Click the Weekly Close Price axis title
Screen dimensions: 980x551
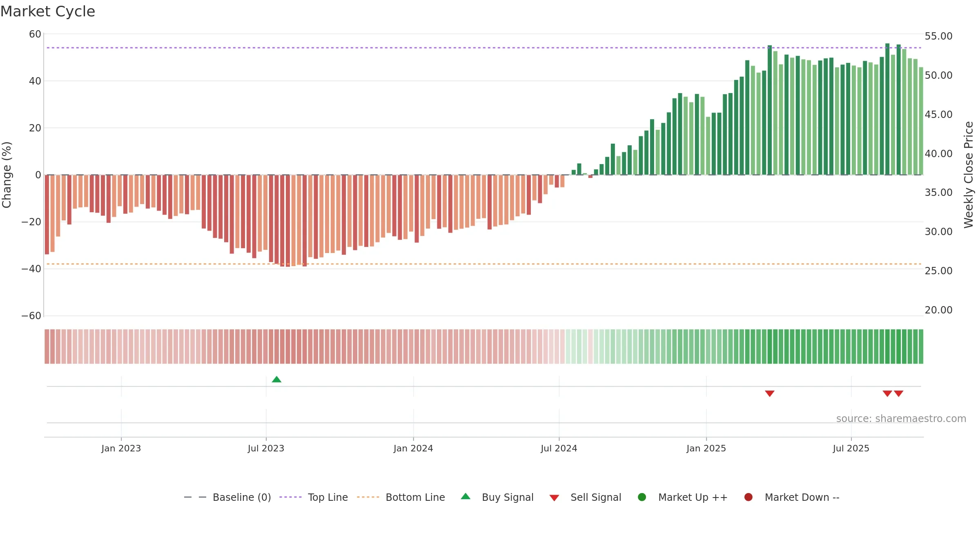coord(969,175)
